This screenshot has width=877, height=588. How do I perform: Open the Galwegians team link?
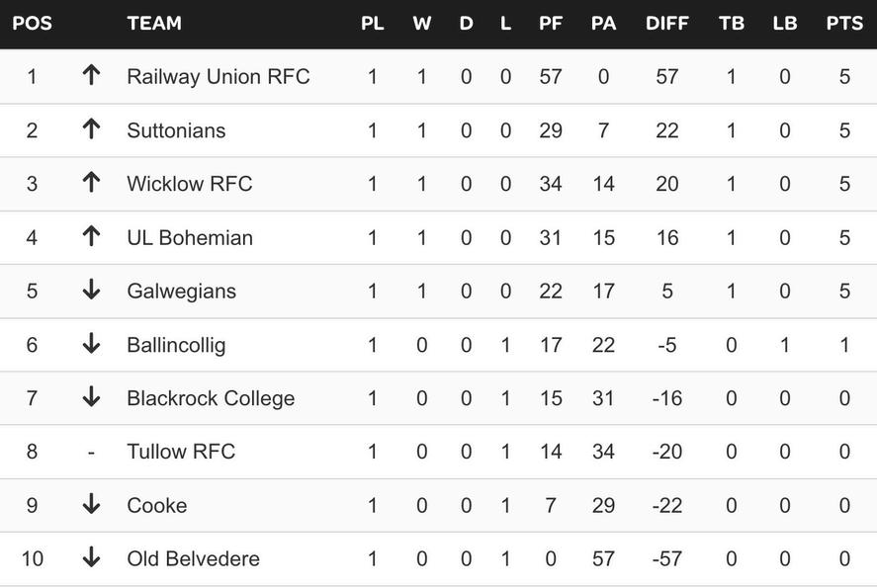tap(181, 292)
